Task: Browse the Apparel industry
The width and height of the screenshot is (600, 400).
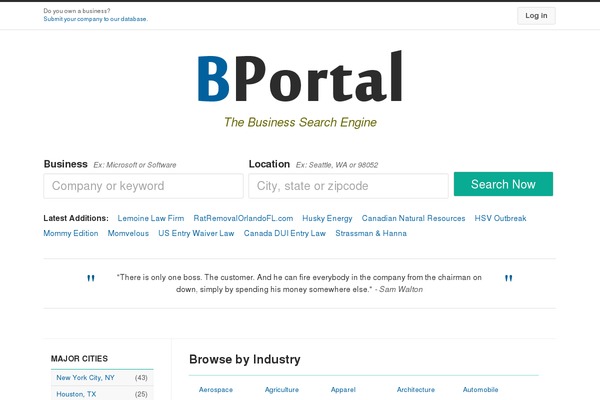Action: pos(343,390)
